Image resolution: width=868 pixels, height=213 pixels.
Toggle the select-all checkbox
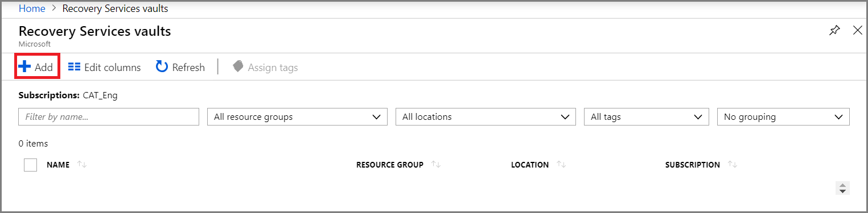pos(31,165)
